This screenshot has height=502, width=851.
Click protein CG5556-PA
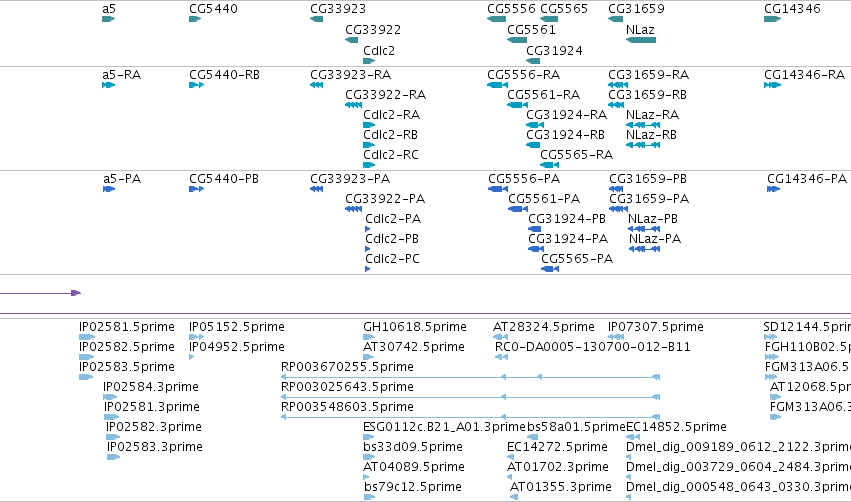(x=524, y=179)
